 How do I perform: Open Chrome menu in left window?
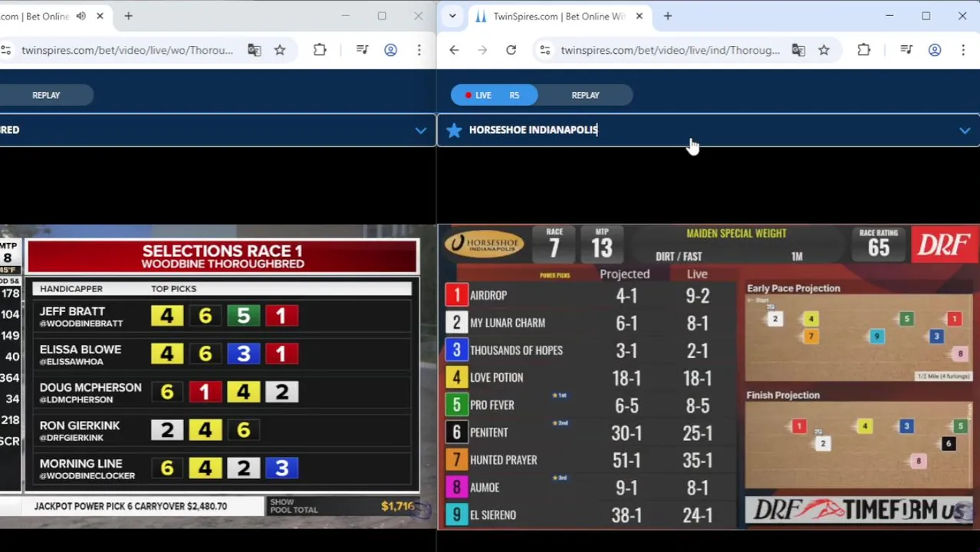click(419, 50)
